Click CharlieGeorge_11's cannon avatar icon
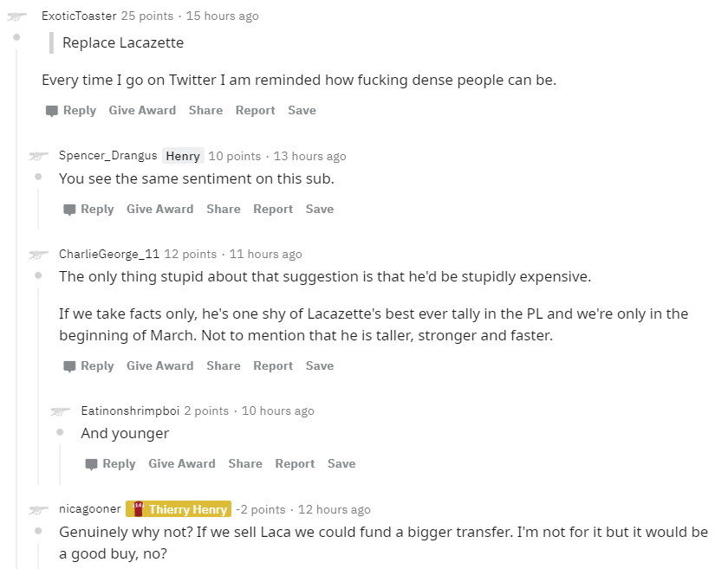This screenshot has width=728, height=569. pos(38,255)
